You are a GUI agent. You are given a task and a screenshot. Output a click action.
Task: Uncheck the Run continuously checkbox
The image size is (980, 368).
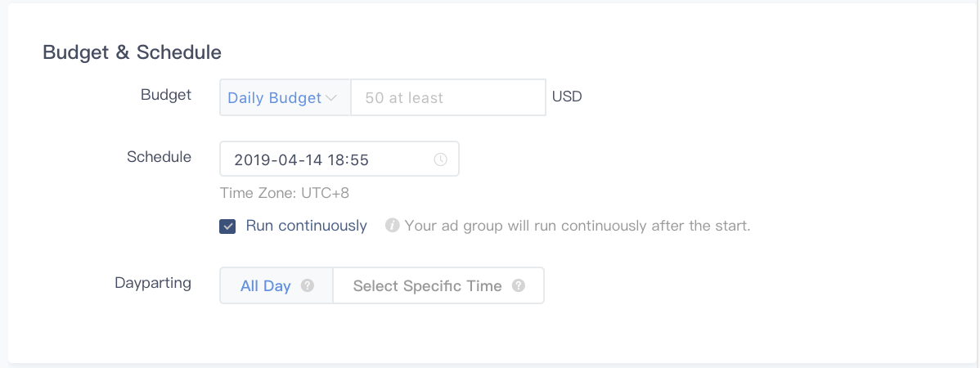227,227
